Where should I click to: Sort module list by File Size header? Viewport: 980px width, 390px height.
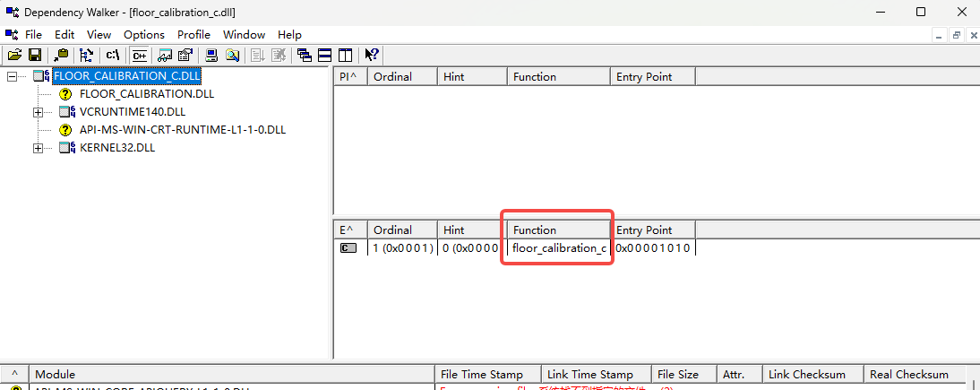click(683, 375)
